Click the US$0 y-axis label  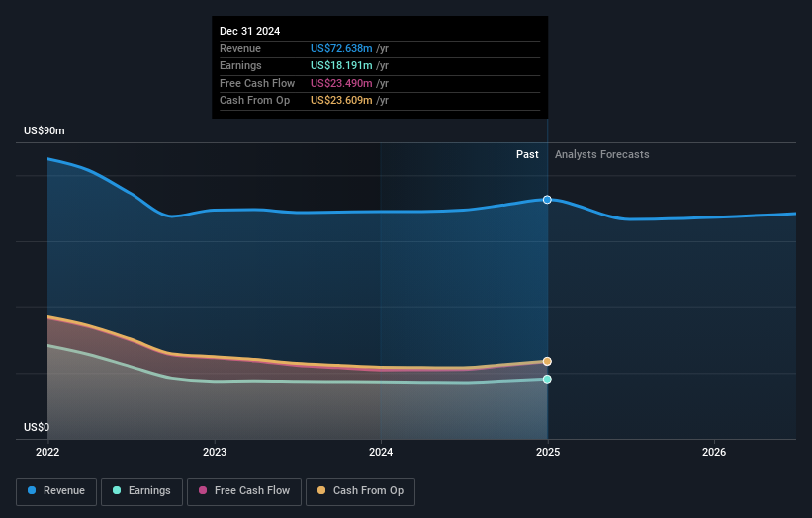pyautogui.click(x=37, y=427)
